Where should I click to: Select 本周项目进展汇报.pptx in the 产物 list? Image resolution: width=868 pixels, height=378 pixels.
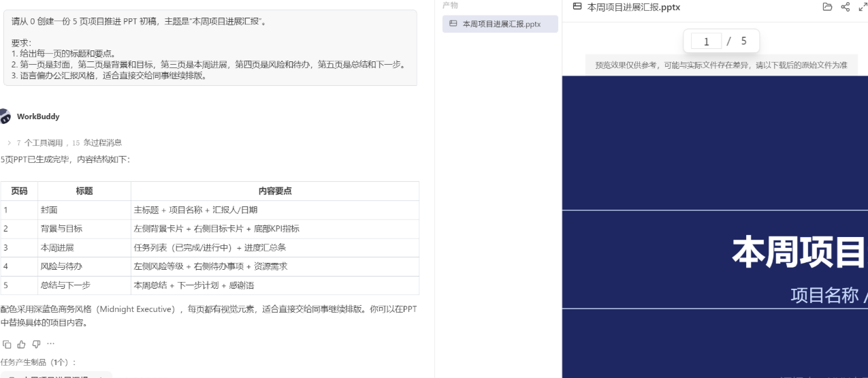coord(500,24)
